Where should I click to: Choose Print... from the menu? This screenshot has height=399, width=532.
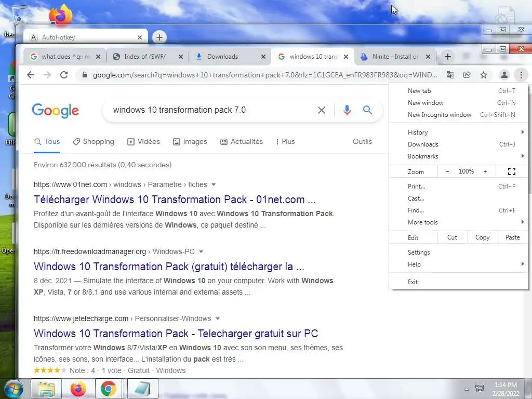point(458,187)
